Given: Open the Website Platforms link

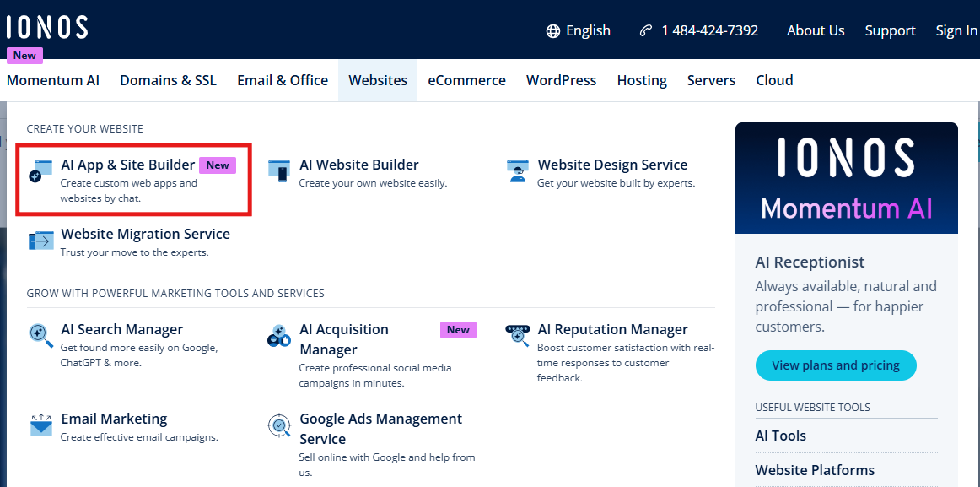Looking at the screenshot, I should [x=815, y=470].
